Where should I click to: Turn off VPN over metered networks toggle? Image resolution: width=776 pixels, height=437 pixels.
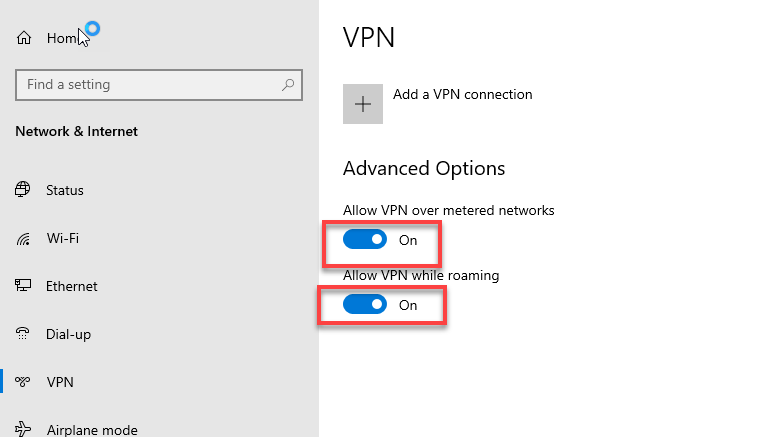pyautogui.click(x=365, y=240)
